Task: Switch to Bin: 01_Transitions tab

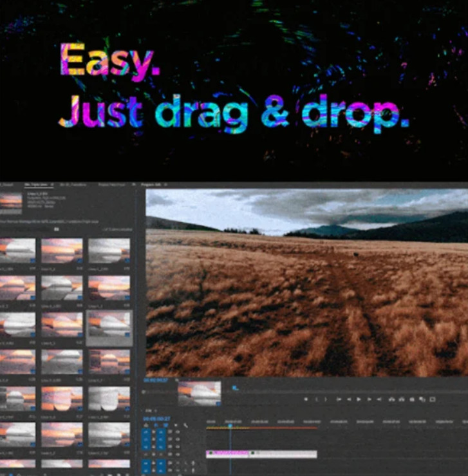Action: 73,185
